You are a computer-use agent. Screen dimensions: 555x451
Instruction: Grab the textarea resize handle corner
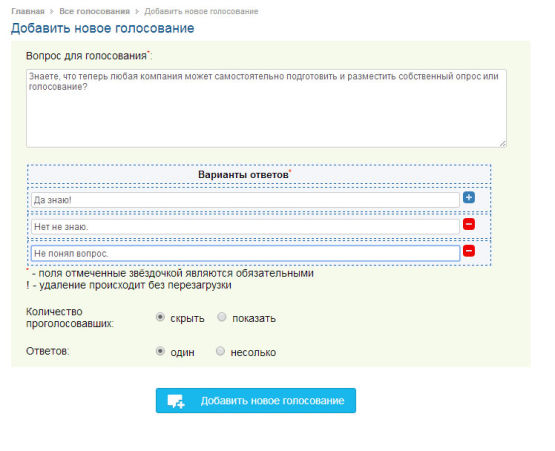coord(503,144)
